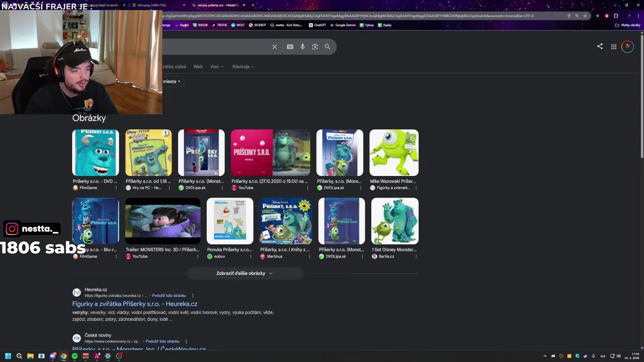This screenshot has width=644, height=362.
Task: Open the Nástroje dropdown
Action: point(243,66)
